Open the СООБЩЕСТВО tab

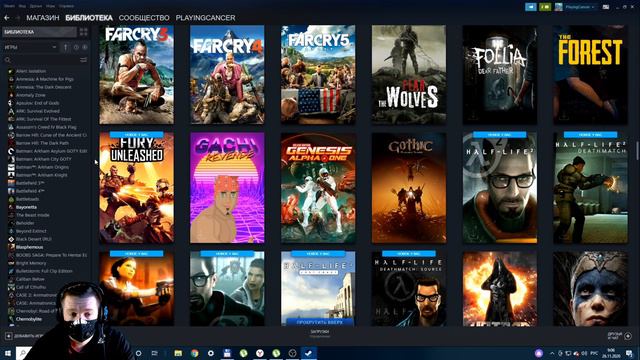coord(144,18)
